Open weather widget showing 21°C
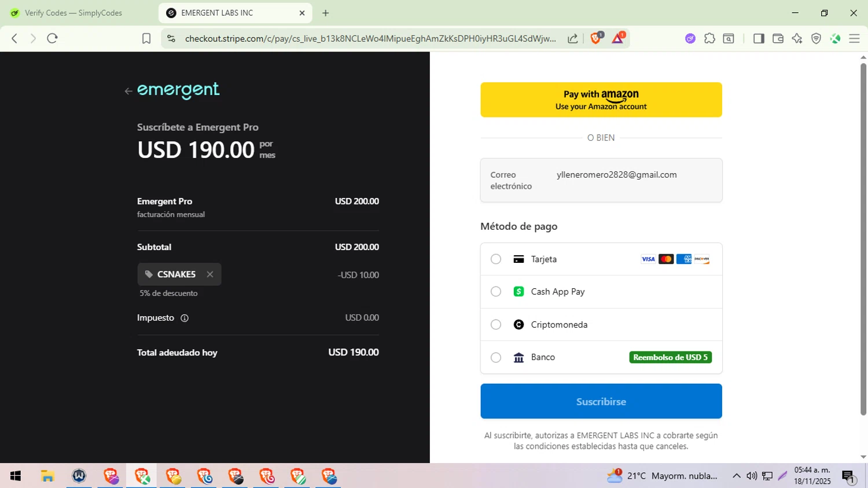The image size is (868, 488). click(x=662, y=476)
